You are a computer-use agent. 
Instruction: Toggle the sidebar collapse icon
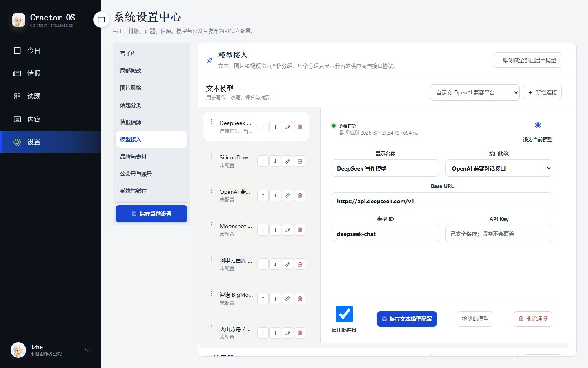(x=101, y=19)
